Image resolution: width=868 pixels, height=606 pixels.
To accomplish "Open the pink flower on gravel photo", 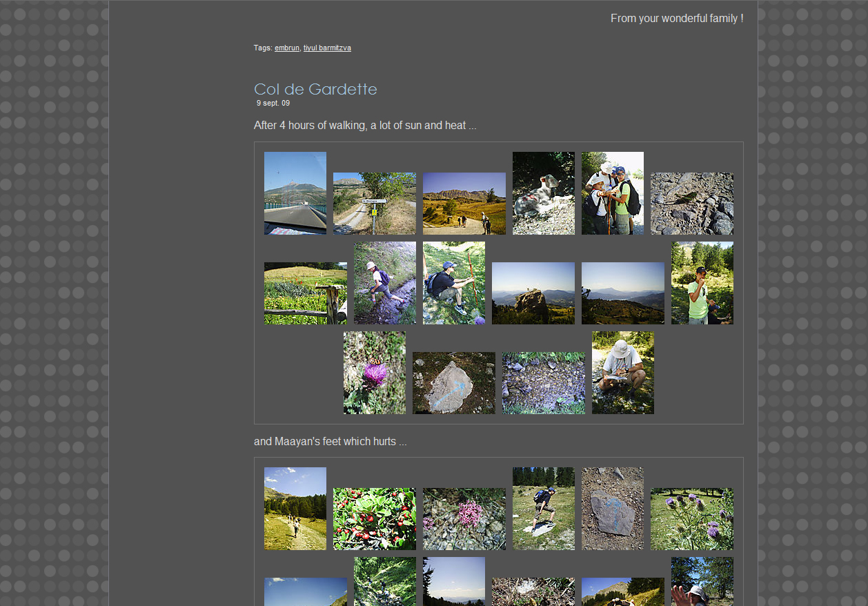I will 464,518.
